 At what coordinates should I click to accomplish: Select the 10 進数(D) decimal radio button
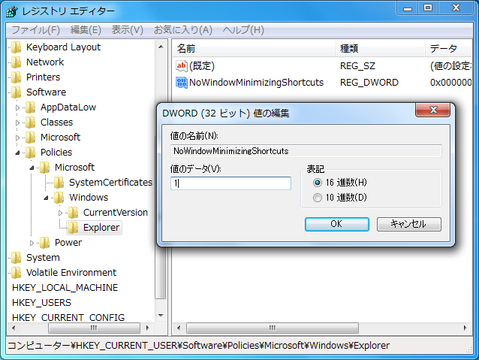click(x=317, y=198)
